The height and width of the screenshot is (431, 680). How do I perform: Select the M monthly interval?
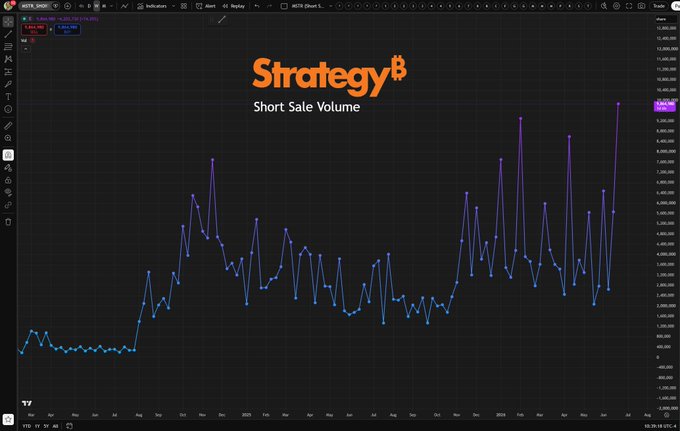[104, 6]
